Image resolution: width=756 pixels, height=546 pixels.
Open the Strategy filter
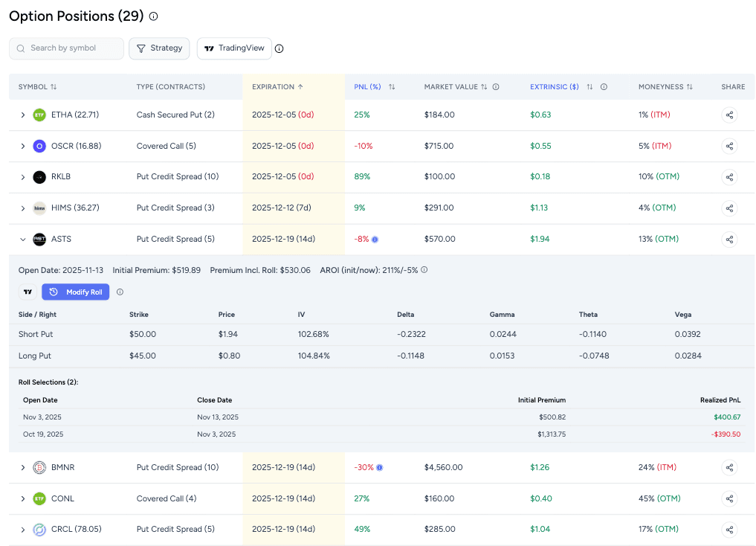[159, 48]
